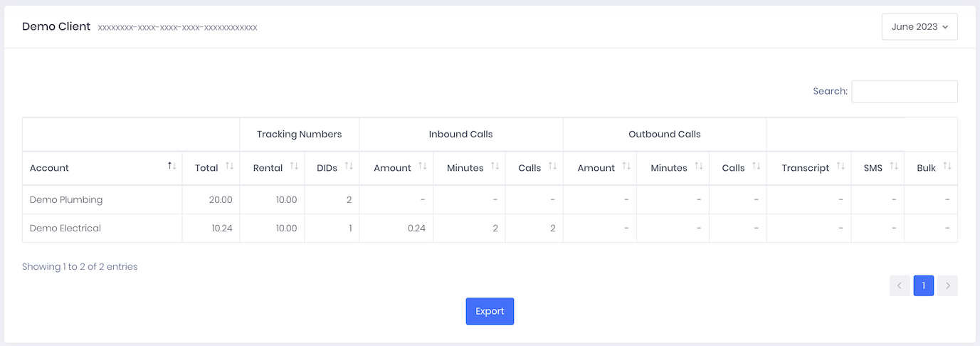Click the Export button
Image resolution: width=980 pixels, height=346 pixels.
[490, 311]
